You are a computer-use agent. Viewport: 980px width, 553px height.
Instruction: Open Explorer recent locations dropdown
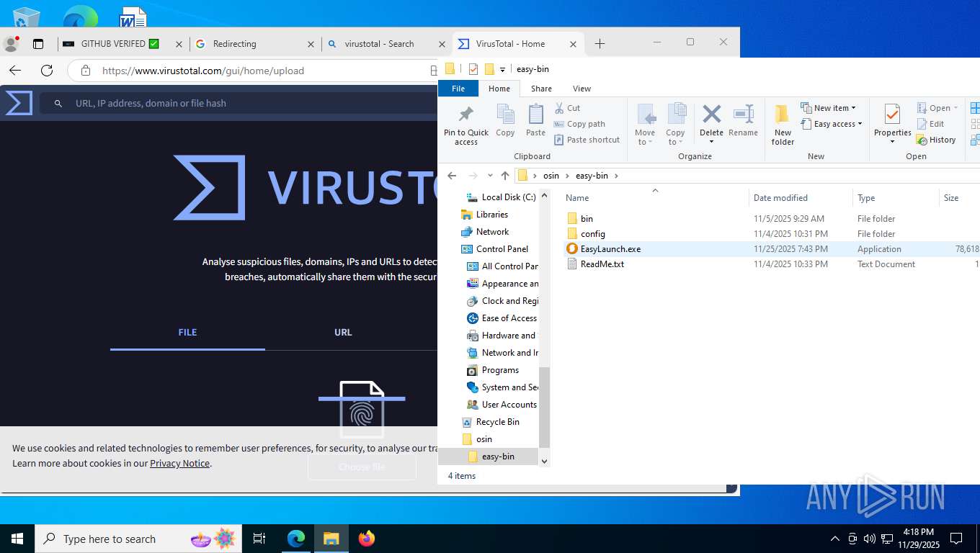(x=490, y=176)
